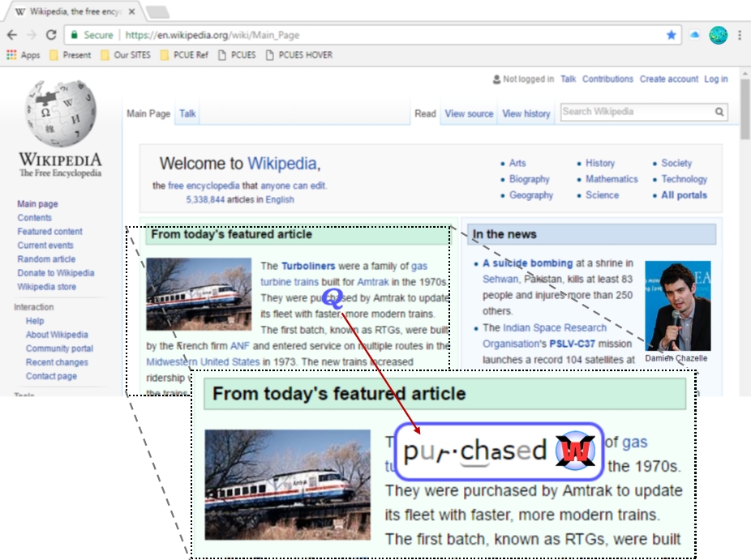Viewport: 751px width, 560px height.
Task: Open the Turboliner train thumbnail
Action: pyautogui.click(x=199, y=294)
